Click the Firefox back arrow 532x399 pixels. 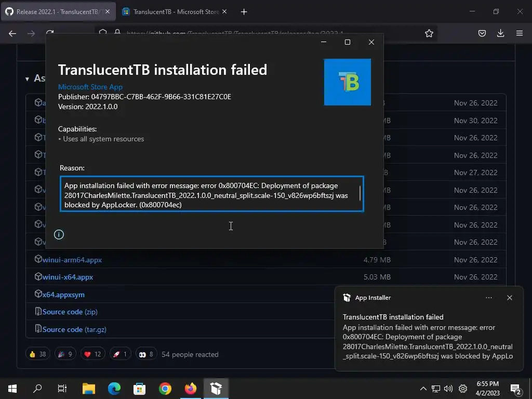click(12, 33)
